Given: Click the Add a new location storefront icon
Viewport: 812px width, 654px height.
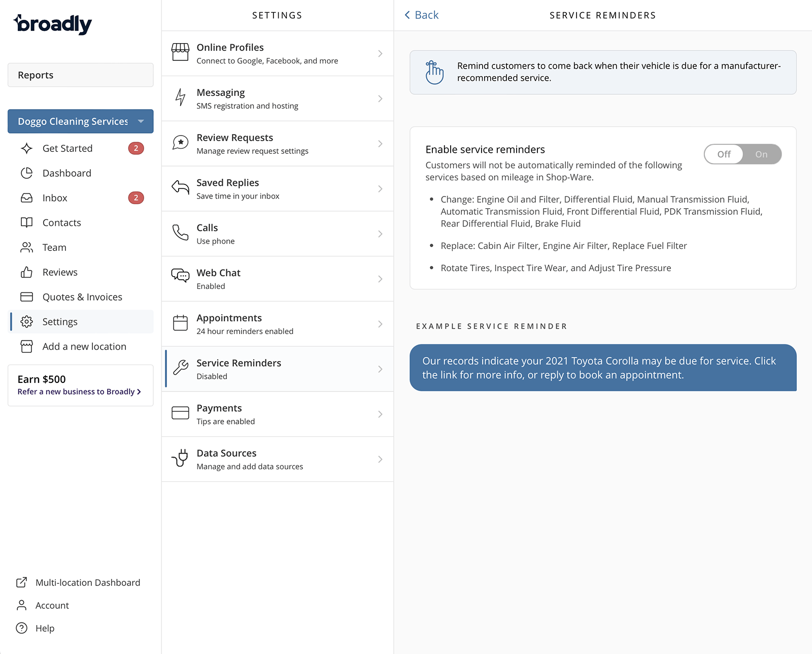Looking at the screenshot, I should coord(27,346).
